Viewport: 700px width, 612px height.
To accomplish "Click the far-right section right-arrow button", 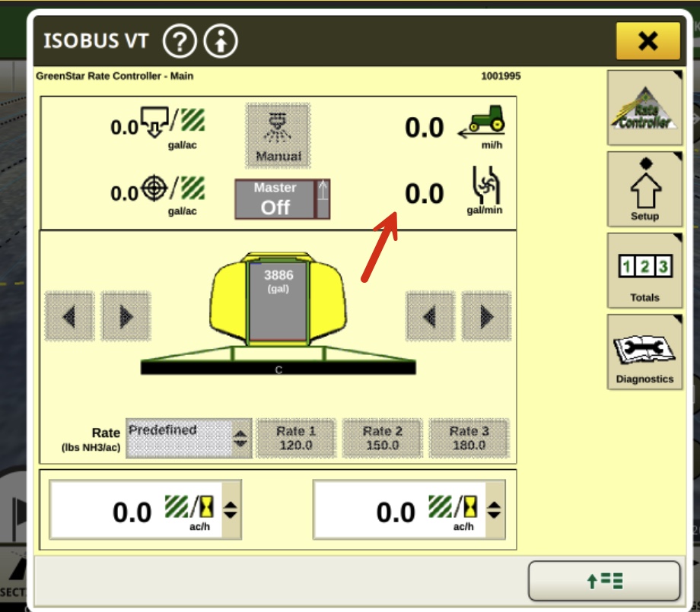I will pos(487,316).
